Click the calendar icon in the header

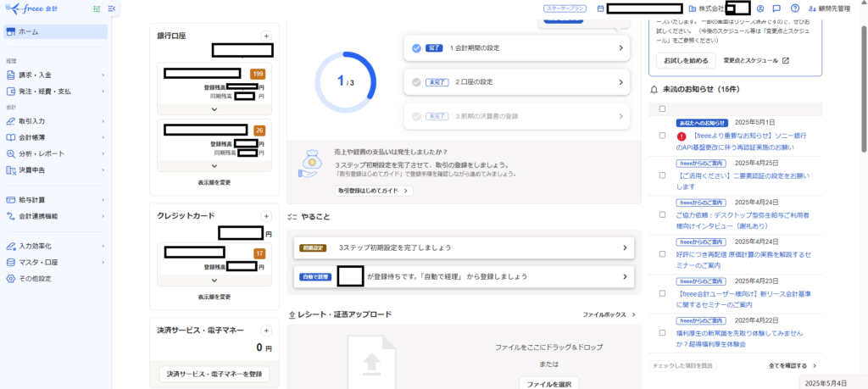(601, 8)
